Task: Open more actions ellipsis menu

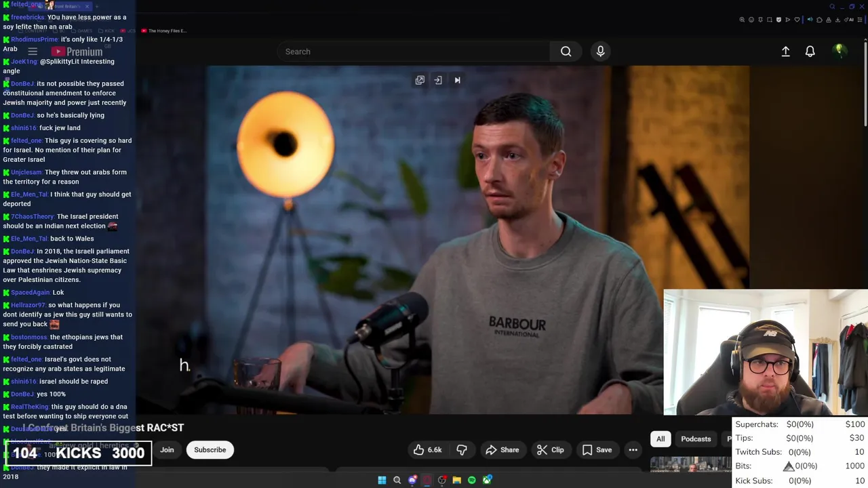Action: point(633,450)
